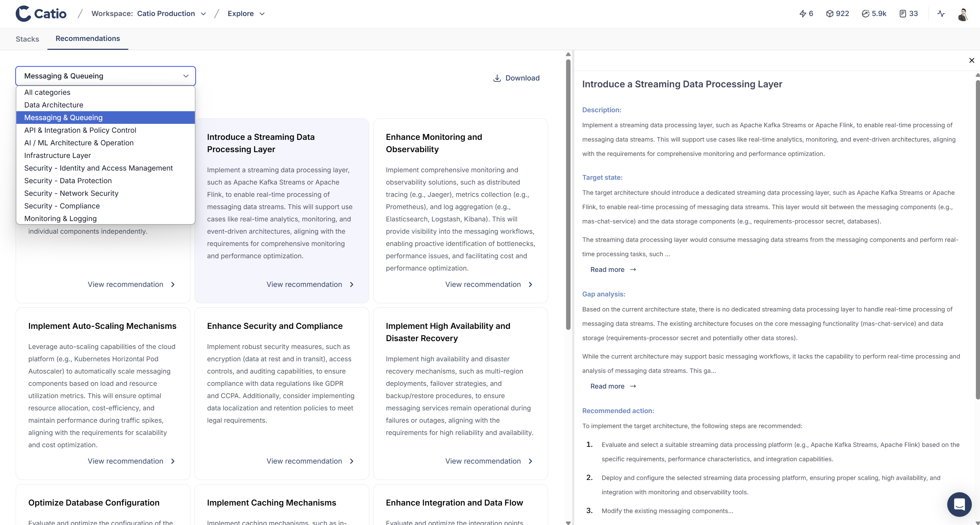This screenshot has width=980, height=525.
Task: Open the activity pulse icon
Action: [x=941, y=14]
